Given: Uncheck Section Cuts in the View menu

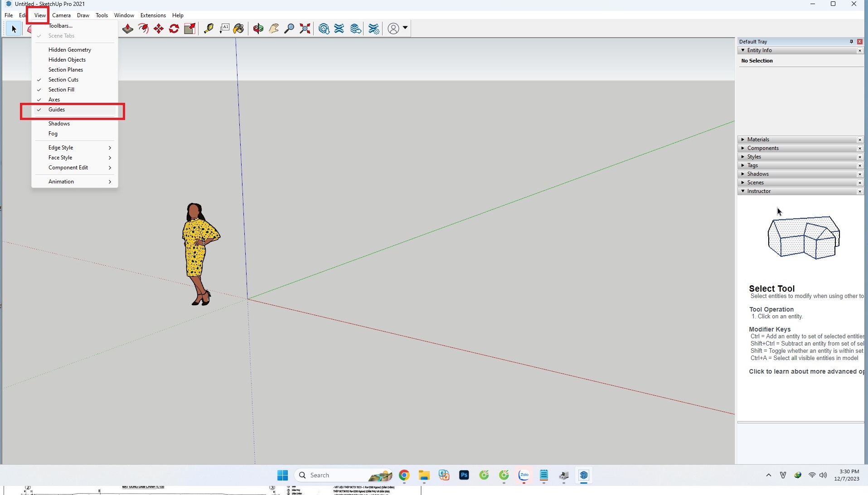Looking at the screenshot, I should point(63,79).
